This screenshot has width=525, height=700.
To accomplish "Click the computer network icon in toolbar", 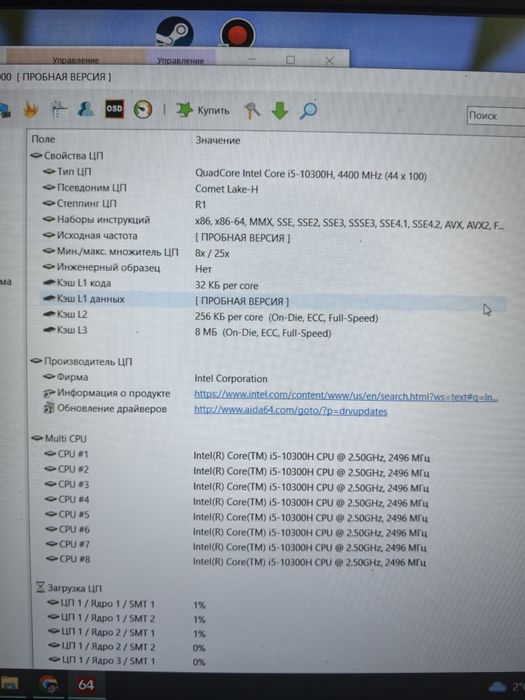I will pos(4,110).
